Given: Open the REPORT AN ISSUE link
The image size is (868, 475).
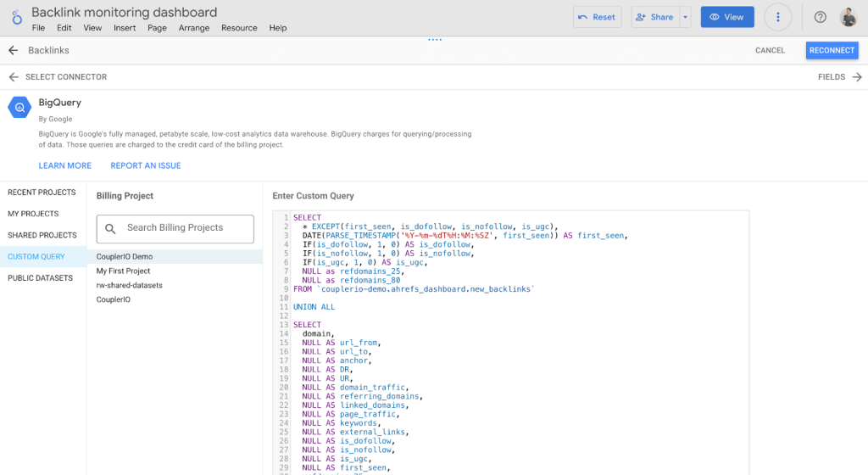Looking at the screenshot, I should point(146,165).
